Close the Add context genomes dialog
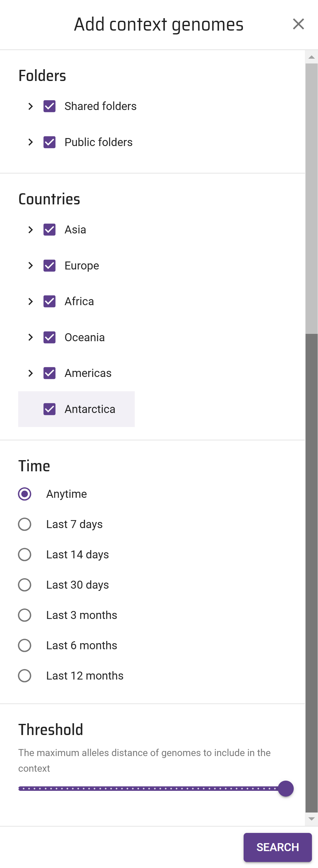This screenshot has width=318, height=868. tap(298, 24)
